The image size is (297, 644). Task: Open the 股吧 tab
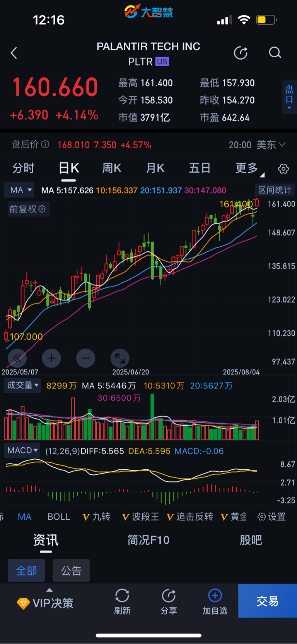pos(251,540)
